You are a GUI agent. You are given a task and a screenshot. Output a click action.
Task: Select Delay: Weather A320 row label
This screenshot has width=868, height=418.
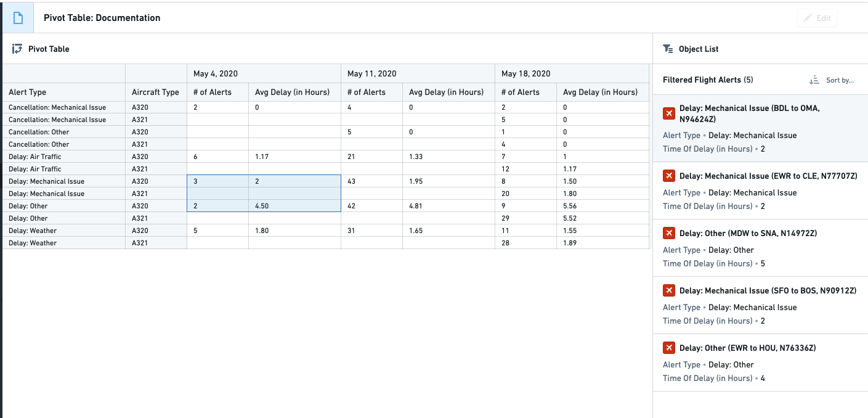pos(63,231)
